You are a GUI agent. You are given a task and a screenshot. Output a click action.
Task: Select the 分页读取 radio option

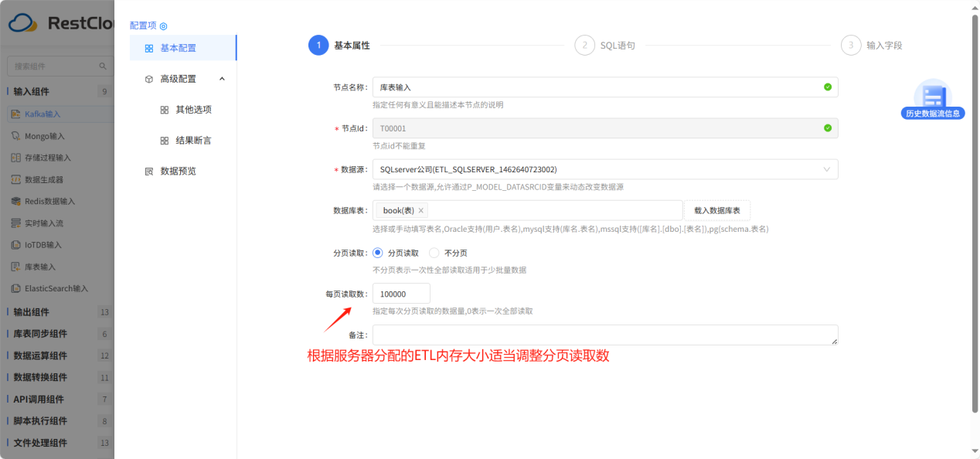pyautogui.click(x=378, y=253)
